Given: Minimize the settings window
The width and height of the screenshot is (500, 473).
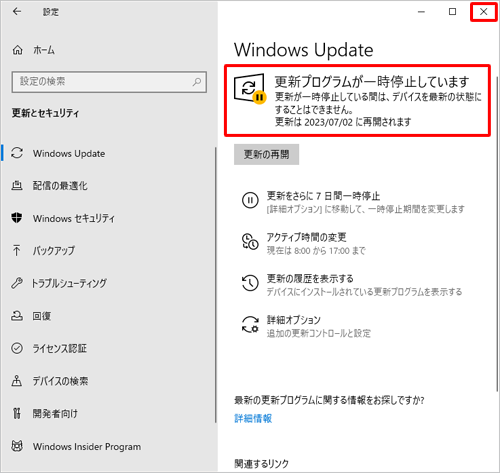Looking at the screenshot, I should [421, 12].
